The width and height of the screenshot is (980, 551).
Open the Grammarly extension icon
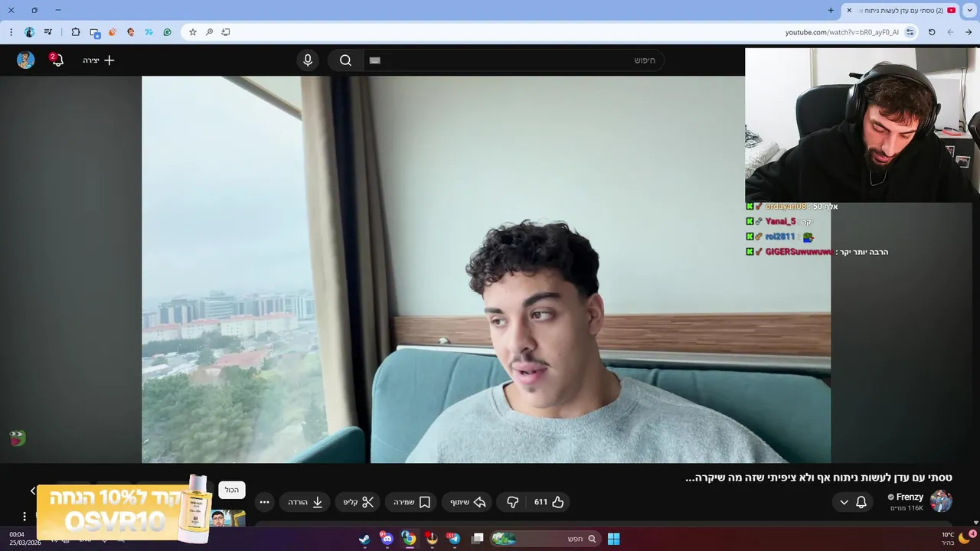[167, 32]
